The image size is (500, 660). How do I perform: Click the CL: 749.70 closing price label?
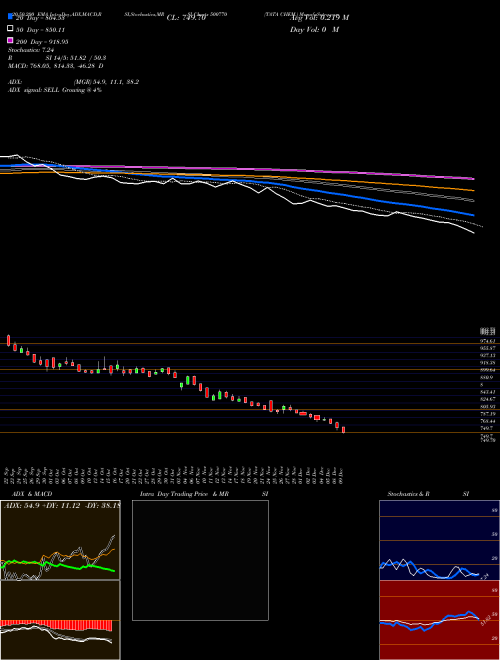click(186, 18)
